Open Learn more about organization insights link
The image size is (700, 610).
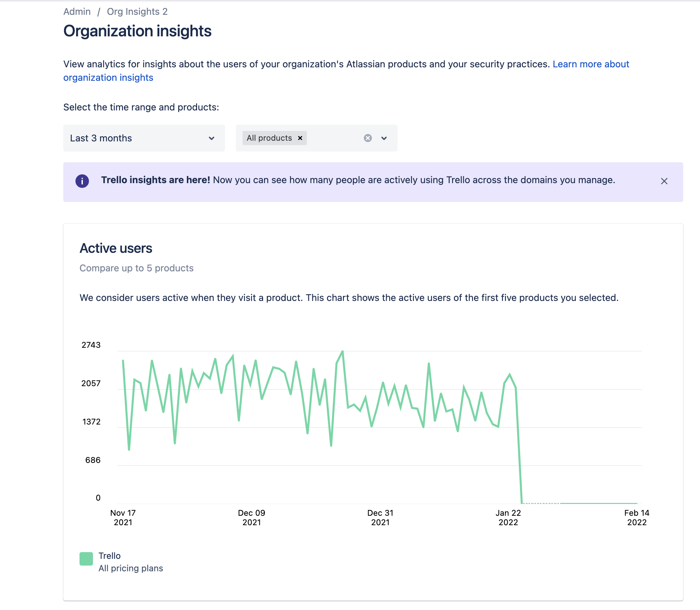tap(590, 64)
